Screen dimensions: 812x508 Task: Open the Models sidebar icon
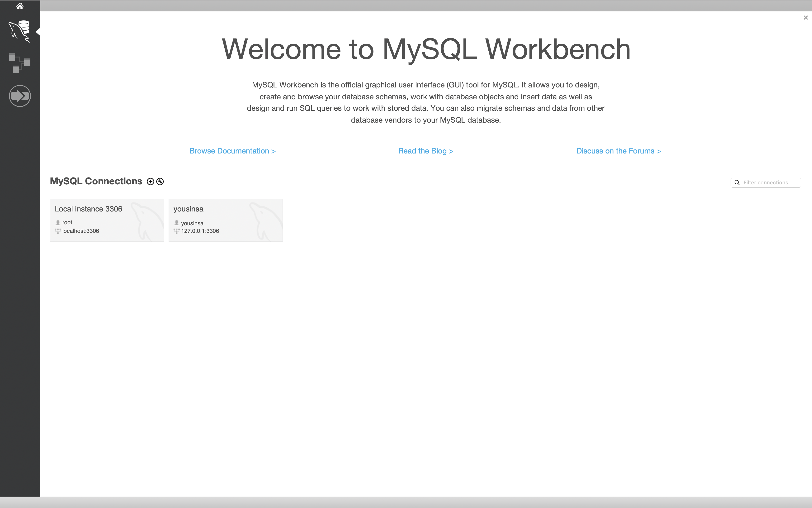click(x=19, y=63)
